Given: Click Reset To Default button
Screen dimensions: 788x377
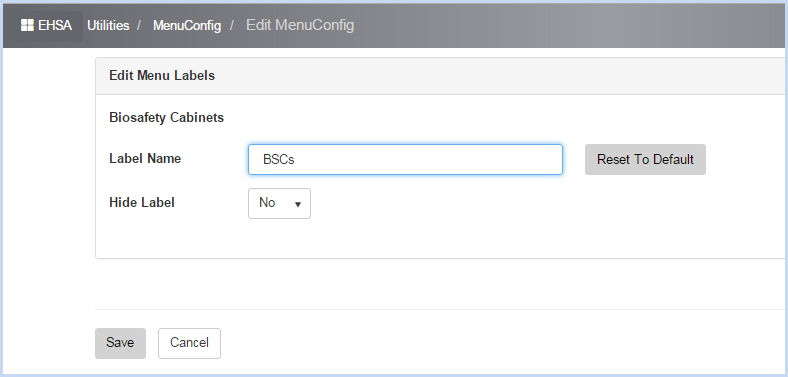Looking at the screenshot, I should [645, 159].
